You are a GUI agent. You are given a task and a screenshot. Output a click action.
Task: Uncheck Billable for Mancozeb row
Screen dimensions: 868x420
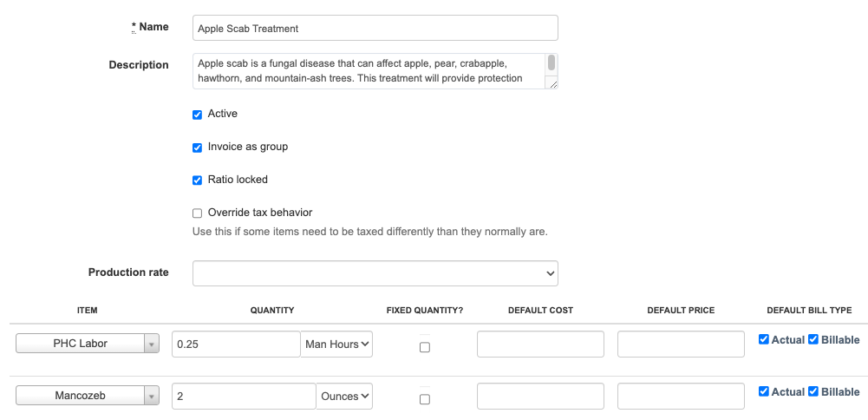tap(813, 392)
